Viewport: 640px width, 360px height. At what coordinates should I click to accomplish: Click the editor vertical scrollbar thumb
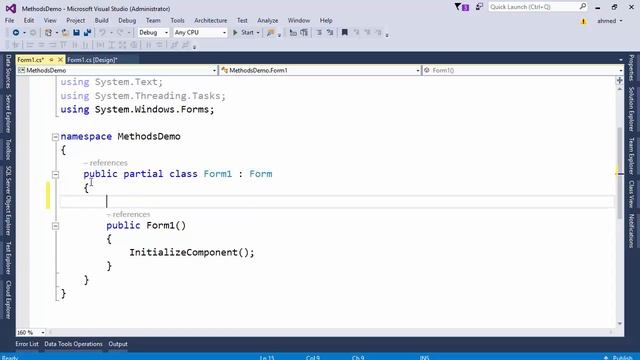tap(620, 173)
